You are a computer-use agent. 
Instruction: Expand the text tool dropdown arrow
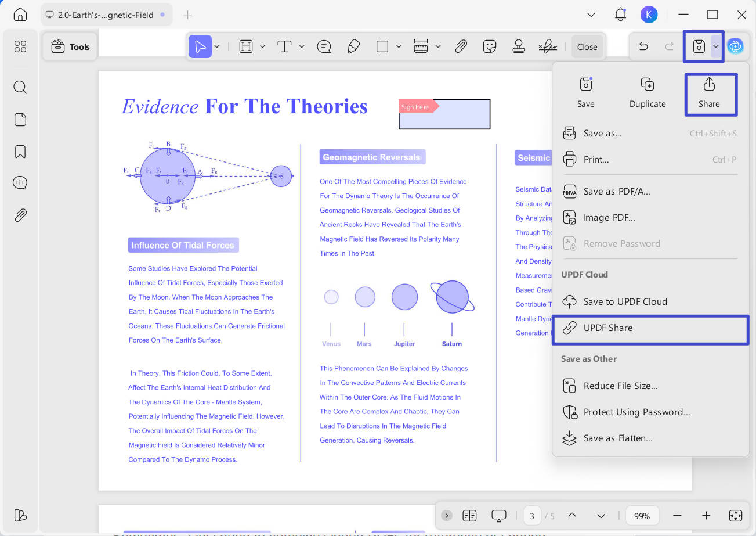coord(302,47)
